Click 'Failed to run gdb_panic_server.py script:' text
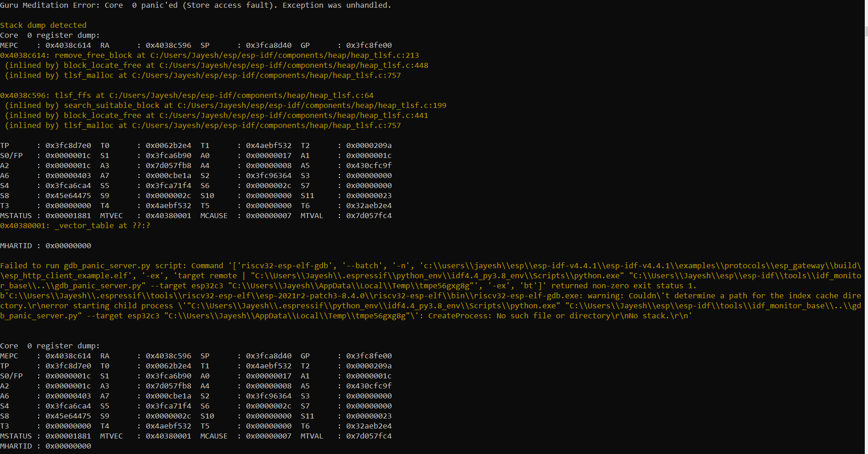868x454 pixels. point(93,266)
